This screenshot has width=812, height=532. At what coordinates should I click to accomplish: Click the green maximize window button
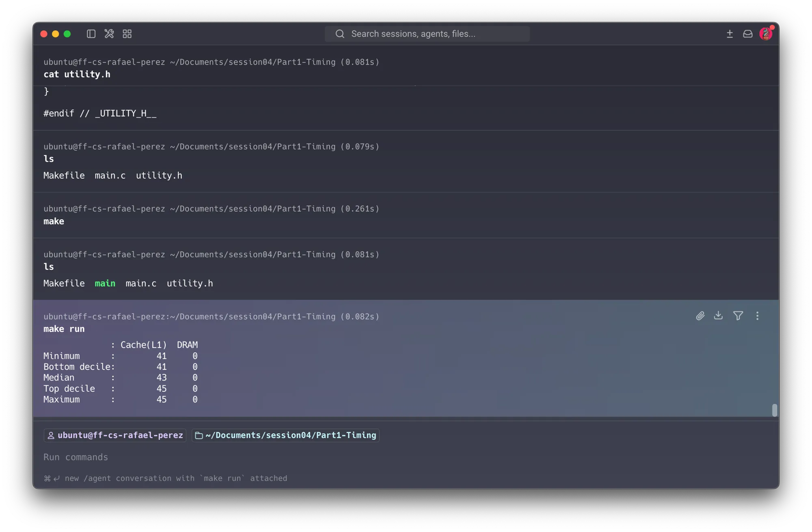pos(67,34)
